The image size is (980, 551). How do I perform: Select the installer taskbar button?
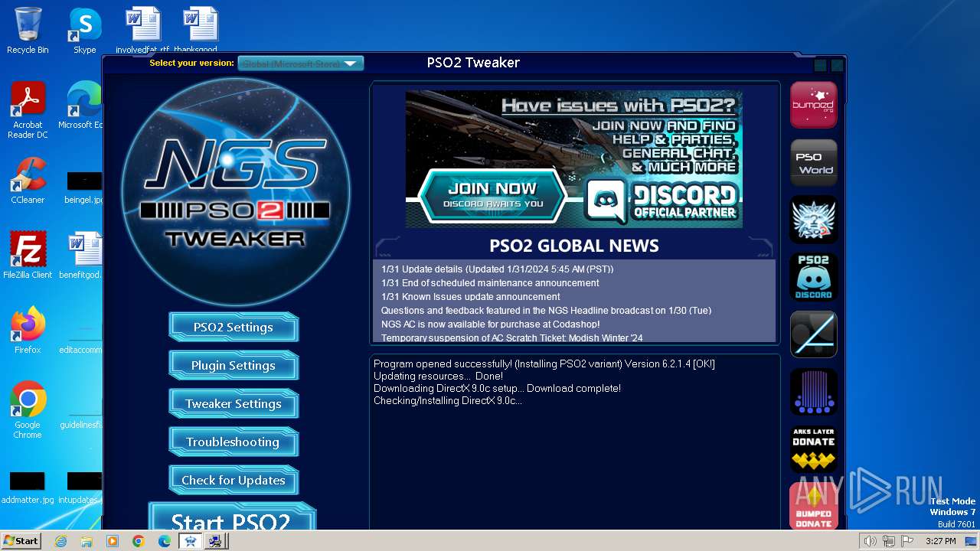click(216, 541)
